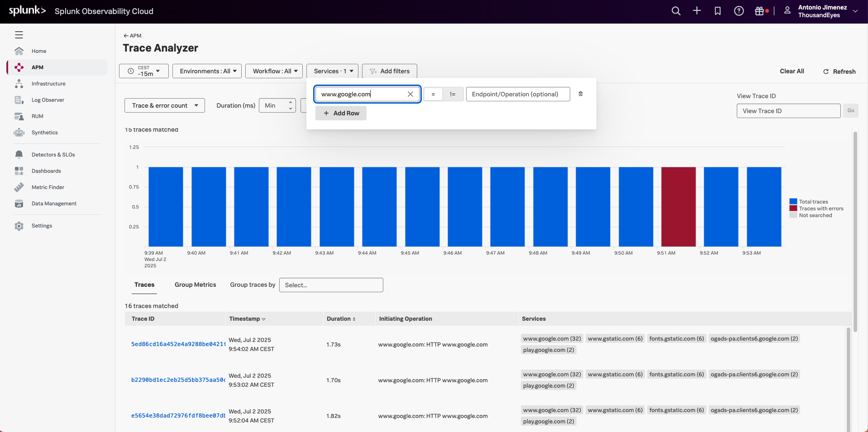Open trace b2290bd1ec2eb25d5bb375aa50 link

(178, 380)
